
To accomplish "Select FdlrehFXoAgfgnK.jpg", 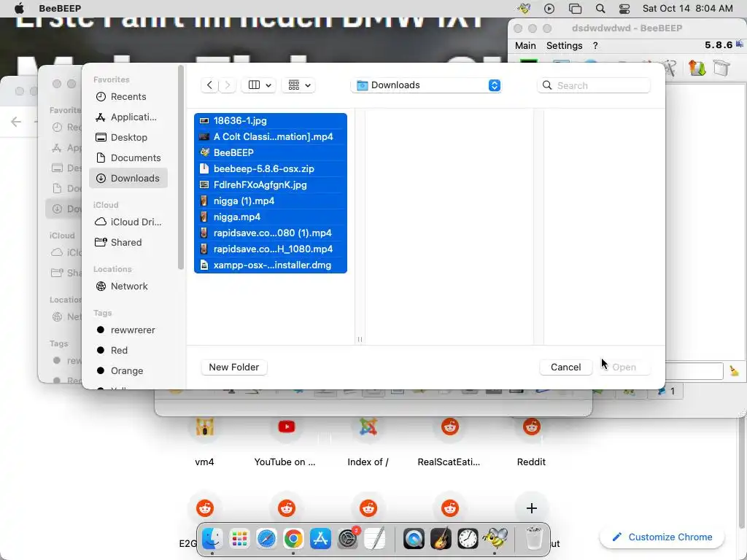I will click(x=271, y=184).
